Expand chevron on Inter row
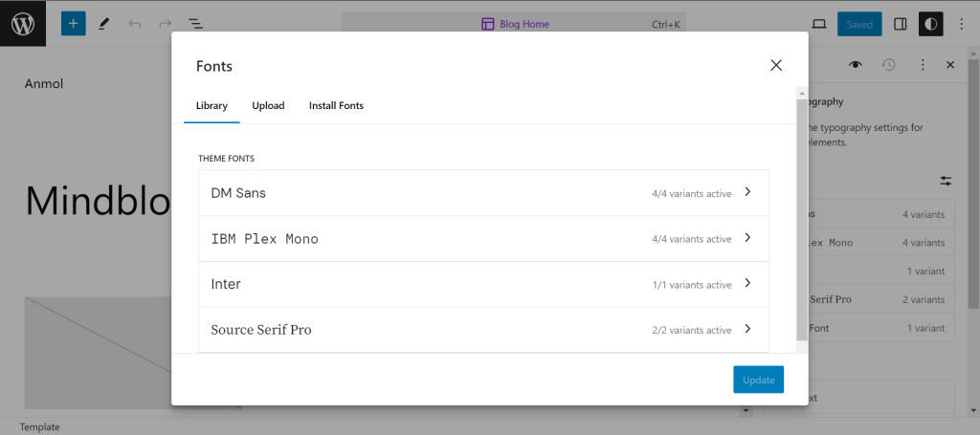The width and height of the screenshot is (980, 435). coord(747,283)
